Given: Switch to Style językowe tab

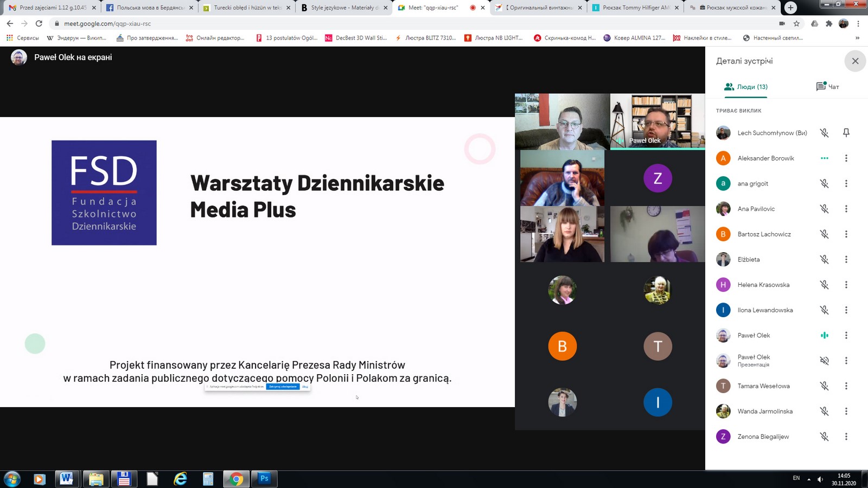Looking at the screenshot, I should click(344, 8).
